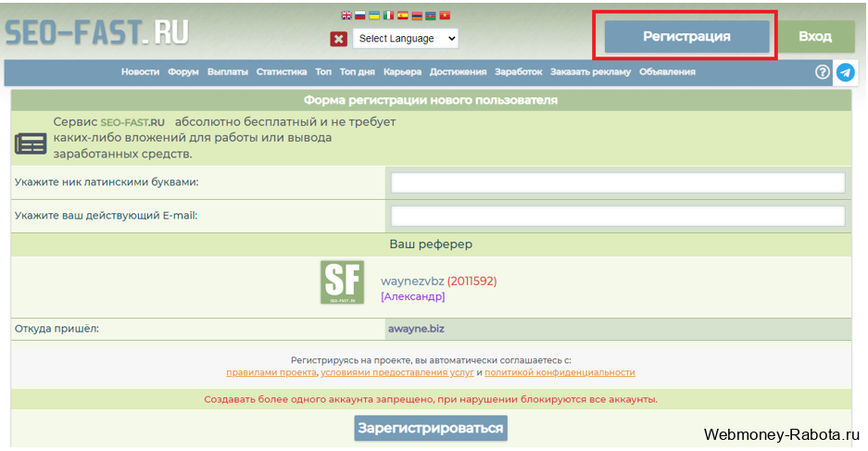Choose the Azerbaijani flag icon
Screen dimensions: 868x451
(x=431, y=16)
